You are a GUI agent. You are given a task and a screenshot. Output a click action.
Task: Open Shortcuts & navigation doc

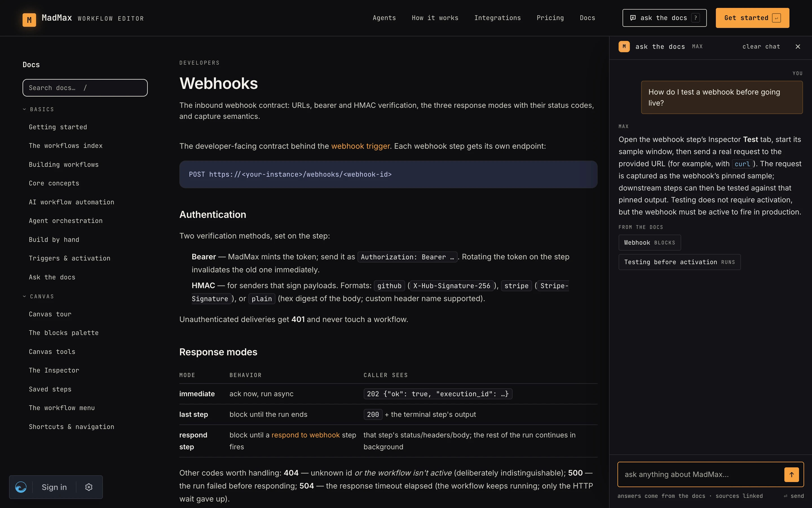pyautogui.click(x=71, y=427)
